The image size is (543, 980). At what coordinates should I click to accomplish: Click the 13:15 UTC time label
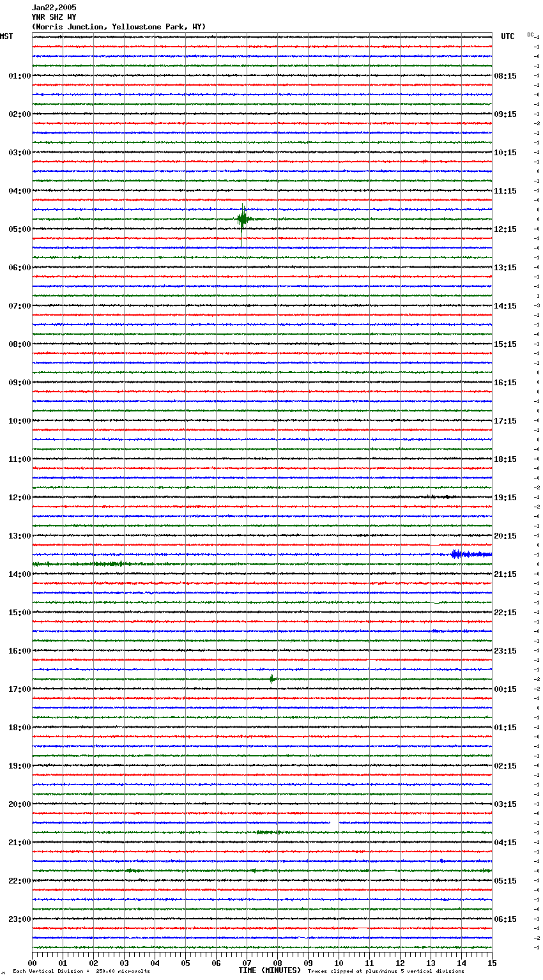(x=505, y=268)
